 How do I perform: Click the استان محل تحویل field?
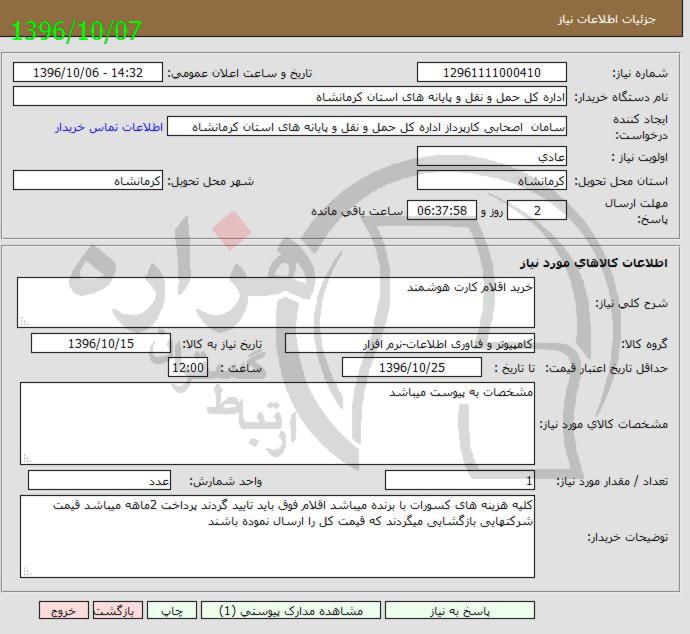pos(492,180)
